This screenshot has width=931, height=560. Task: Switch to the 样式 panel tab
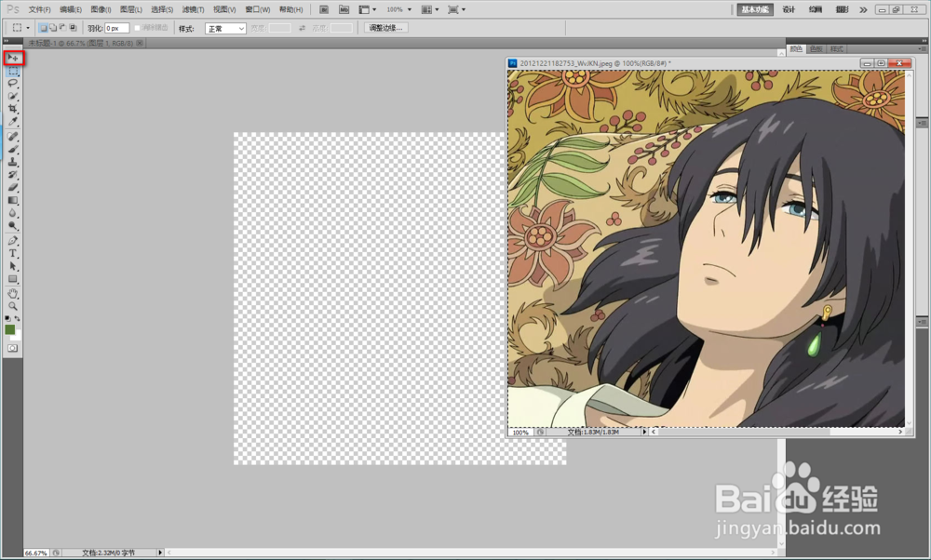click(837, 49)
